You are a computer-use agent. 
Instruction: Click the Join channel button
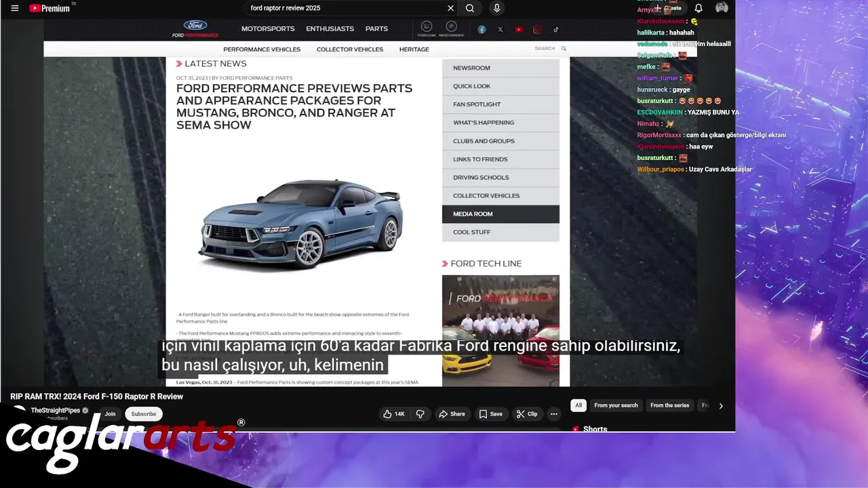pyautogui.click(x=110, y=414)
